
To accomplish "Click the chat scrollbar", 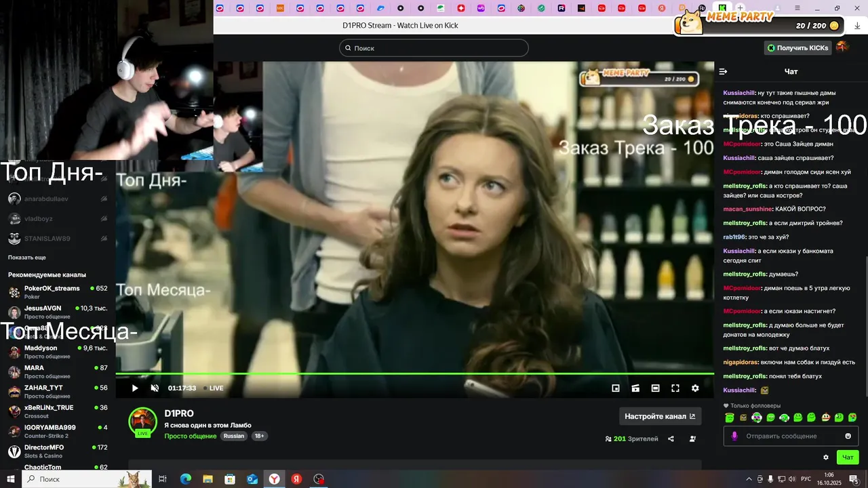I will (x=866, y=325).
